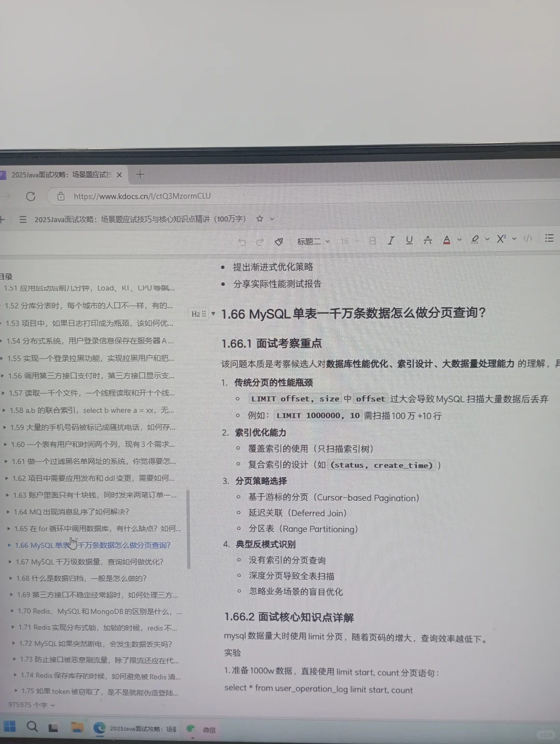Open outline item 1.60 一个表有用户和时间
Viewport: 560px width, 744px height.
[93, 445]
